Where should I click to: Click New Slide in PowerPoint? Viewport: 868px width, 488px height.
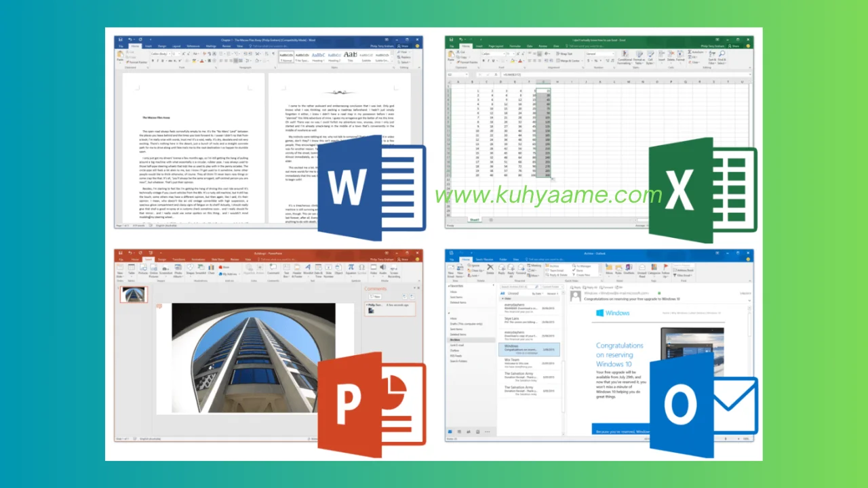(120, 269)
